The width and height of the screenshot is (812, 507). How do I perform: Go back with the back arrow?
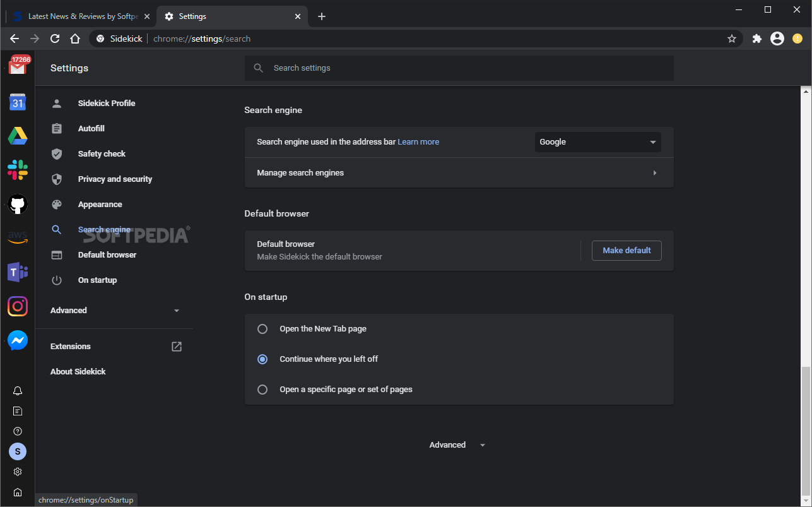[15, 39]
